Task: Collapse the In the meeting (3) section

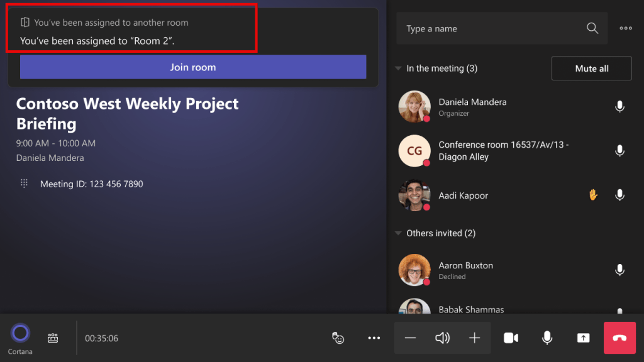Action: (398, 68)
